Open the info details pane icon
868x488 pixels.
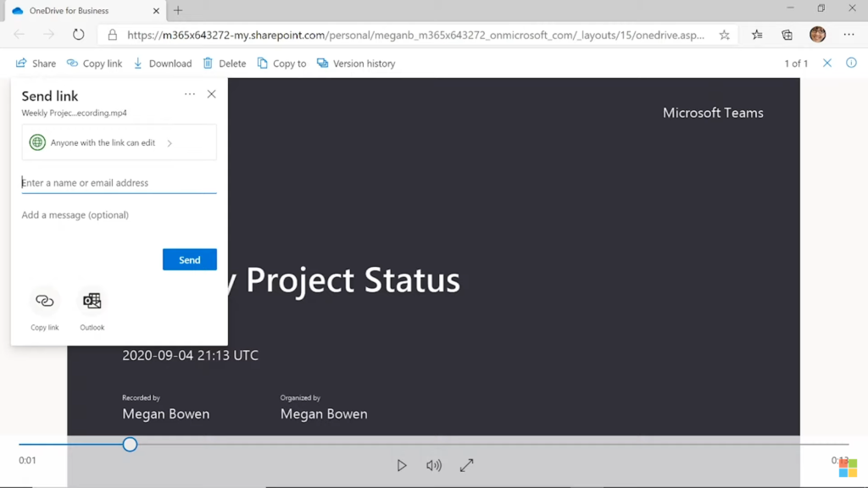(x=851, y=63)
